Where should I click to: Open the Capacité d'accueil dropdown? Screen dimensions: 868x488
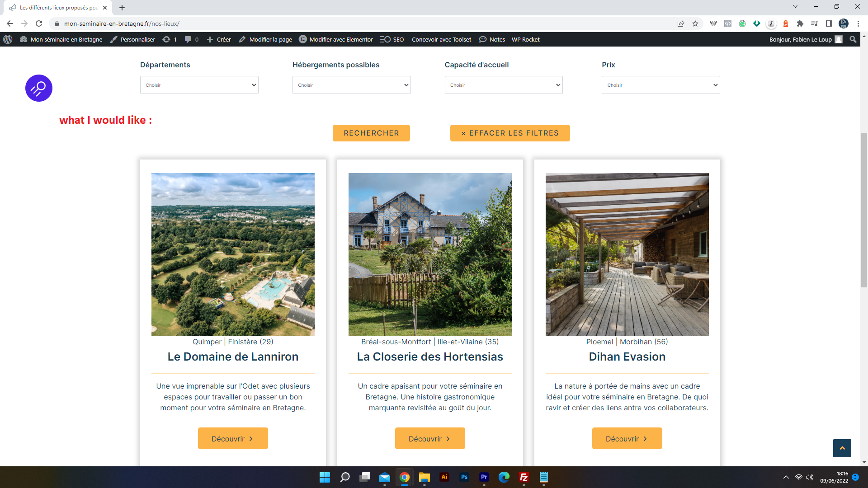[503, 85]
